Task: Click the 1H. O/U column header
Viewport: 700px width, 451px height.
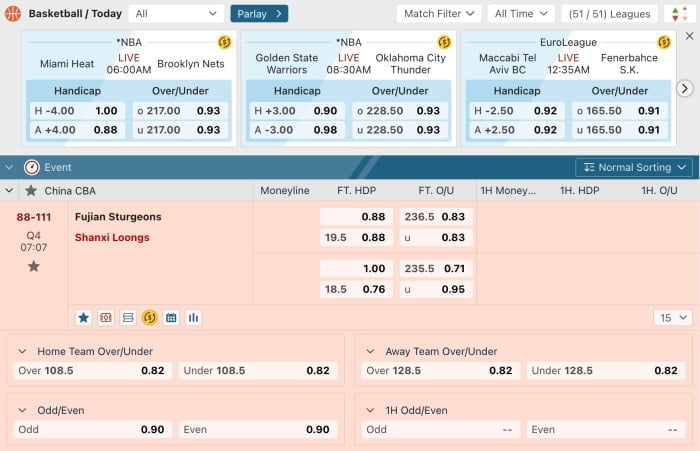Action: 659,191
